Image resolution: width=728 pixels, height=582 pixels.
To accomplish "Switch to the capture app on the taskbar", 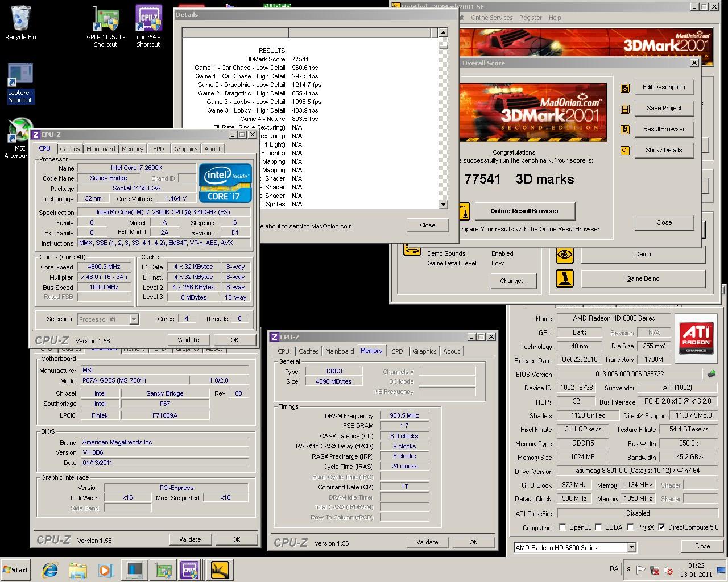I will (135, 570).
